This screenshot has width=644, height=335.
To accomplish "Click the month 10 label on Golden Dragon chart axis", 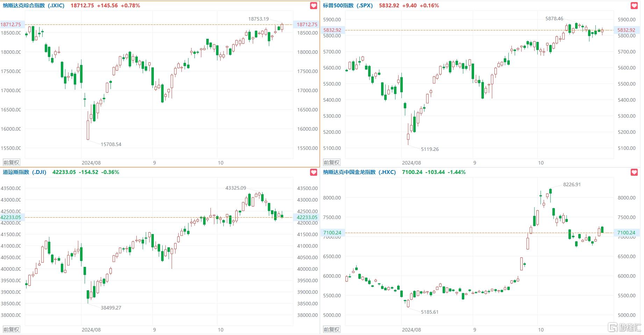I will point(541,330).
